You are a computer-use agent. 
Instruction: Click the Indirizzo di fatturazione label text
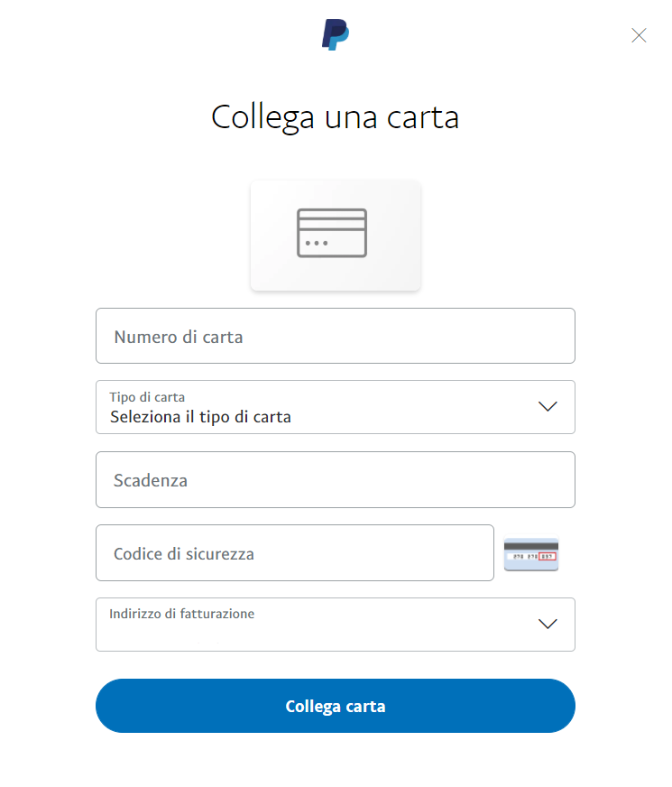181,614
